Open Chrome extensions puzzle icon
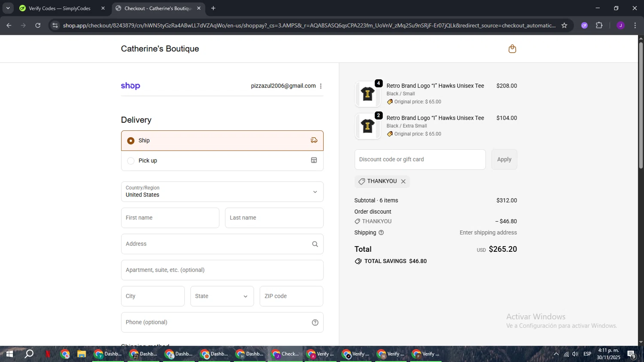Screen dimensions: 644x362 pos(599,25)
